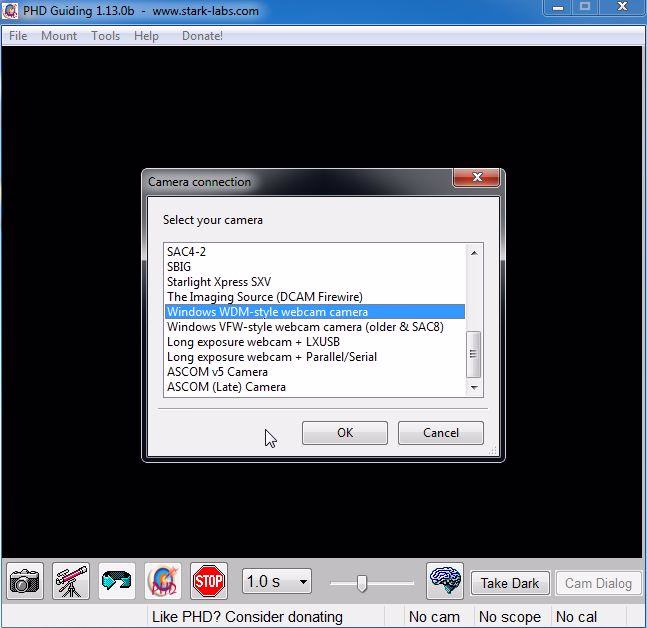647x628 pixels.
Task: Confirm camera selection with OK
Action: (x=345, y=433)
